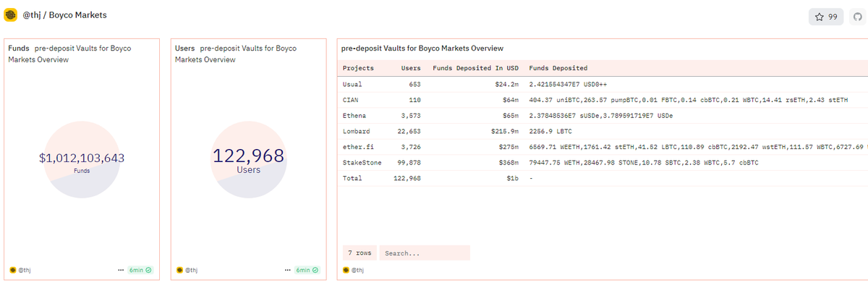Sort by the Users column header
Image resolution: width=868 pixels, height=283 pixels.
pyautogui.click(x=411, y=68)
